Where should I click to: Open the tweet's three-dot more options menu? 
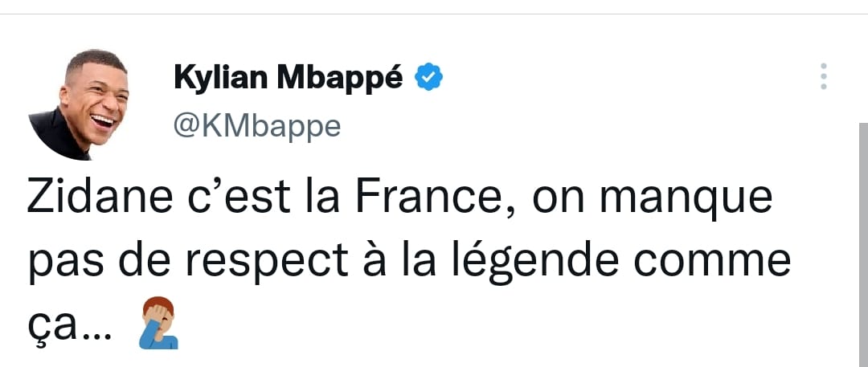pos(823,76)
